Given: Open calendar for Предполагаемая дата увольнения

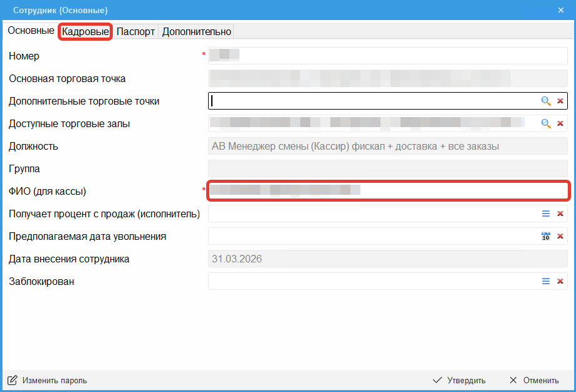Looking at the screenshot, I should click(546, 236).
